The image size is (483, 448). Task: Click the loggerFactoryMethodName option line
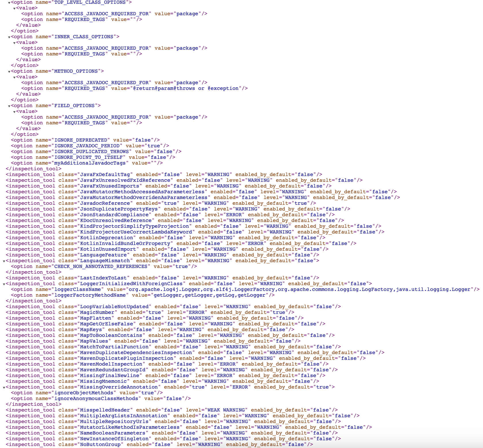click(x=143, y=295)
